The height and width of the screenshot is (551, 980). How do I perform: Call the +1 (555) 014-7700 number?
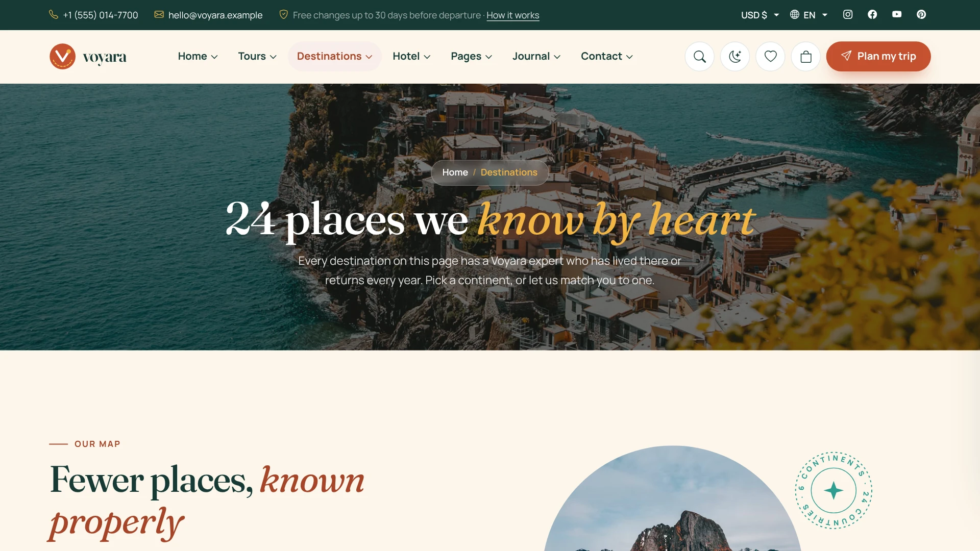(x=101, y=15)
